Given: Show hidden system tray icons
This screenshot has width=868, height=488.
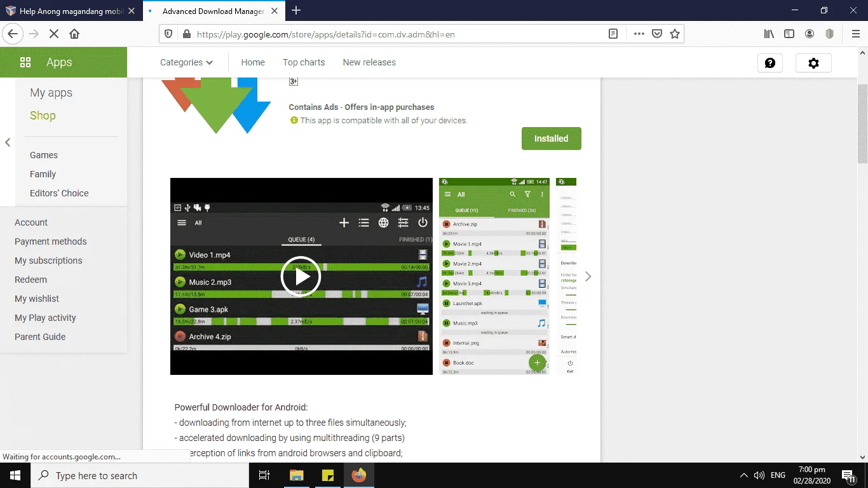Looking at the screenshot, I should (744, 475).
